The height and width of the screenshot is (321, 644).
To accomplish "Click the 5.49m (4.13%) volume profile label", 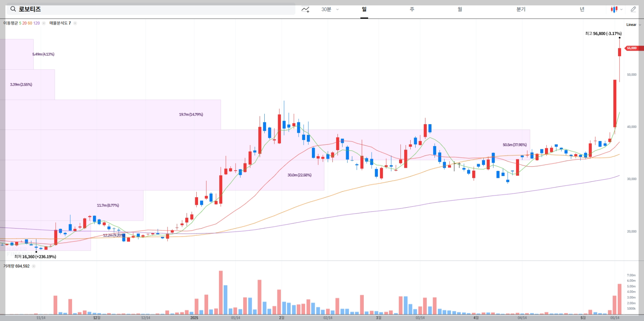I will pyautogui.click(x=43, y=54).
